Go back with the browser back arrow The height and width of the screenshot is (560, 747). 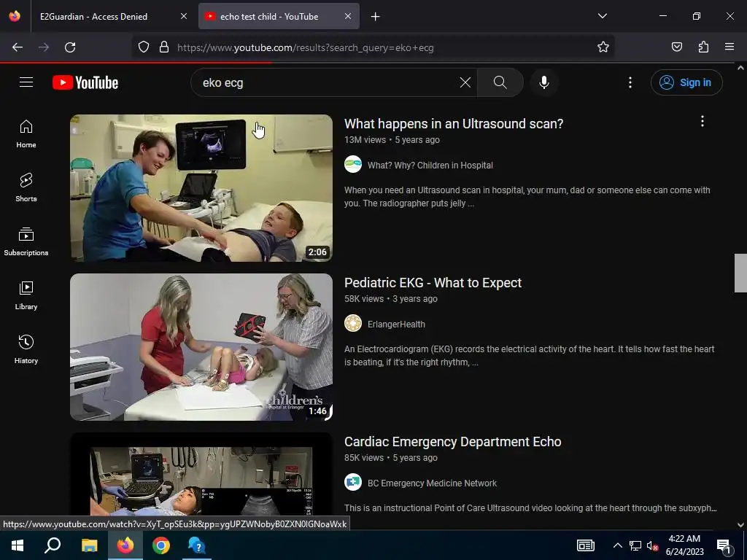click(x=18, y=47)
